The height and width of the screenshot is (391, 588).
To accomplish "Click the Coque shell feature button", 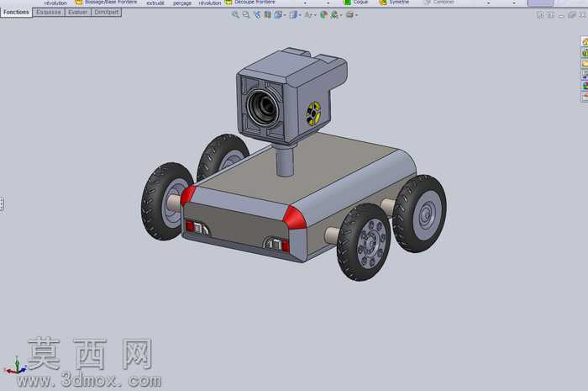I will coord(356,3).
